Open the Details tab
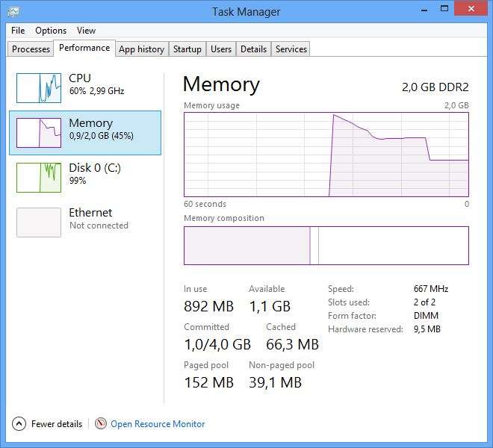The width and height of the screenshot is (493, 448). coord(253,49)
